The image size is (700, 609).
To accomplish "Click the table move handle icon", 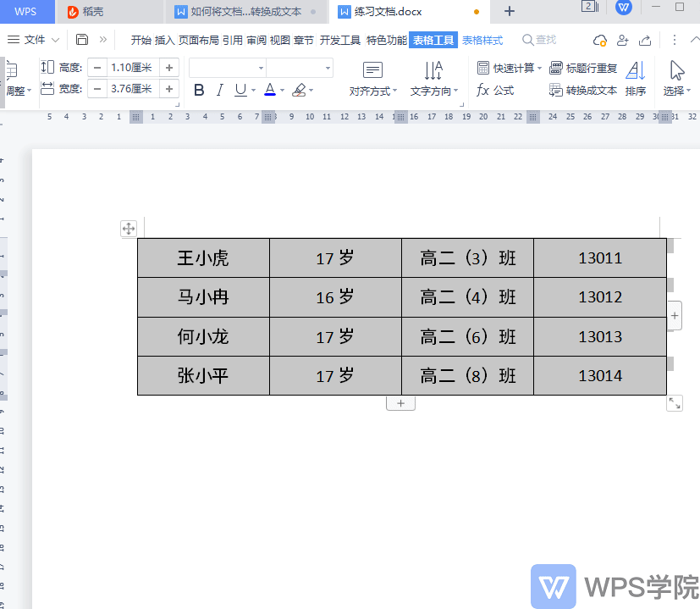I will point(129,229).
